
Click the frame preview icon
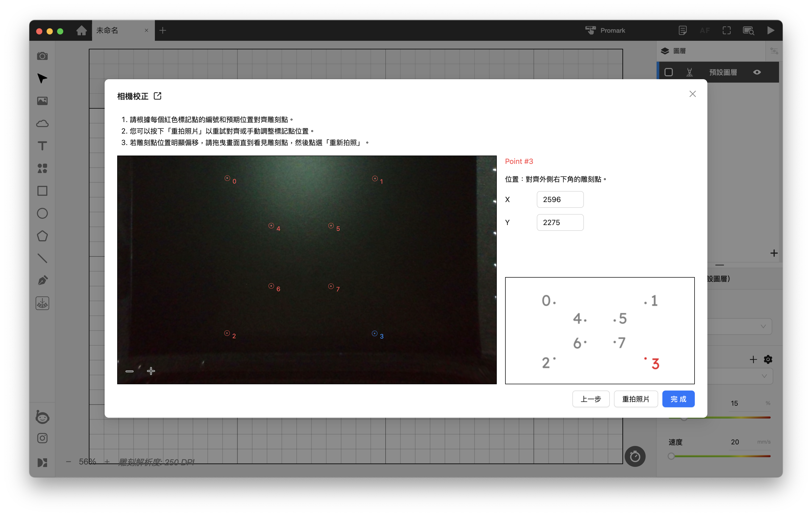coord(727,30)
